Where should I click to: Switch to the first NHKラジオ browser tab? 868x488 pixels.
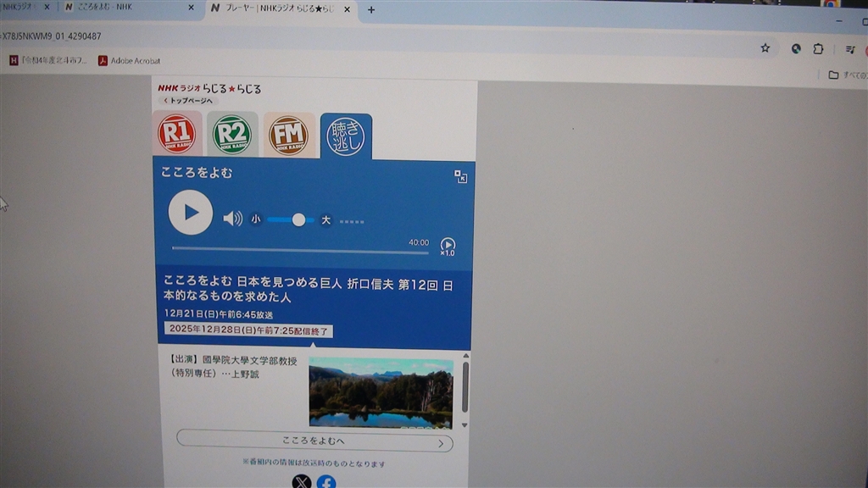20,7
